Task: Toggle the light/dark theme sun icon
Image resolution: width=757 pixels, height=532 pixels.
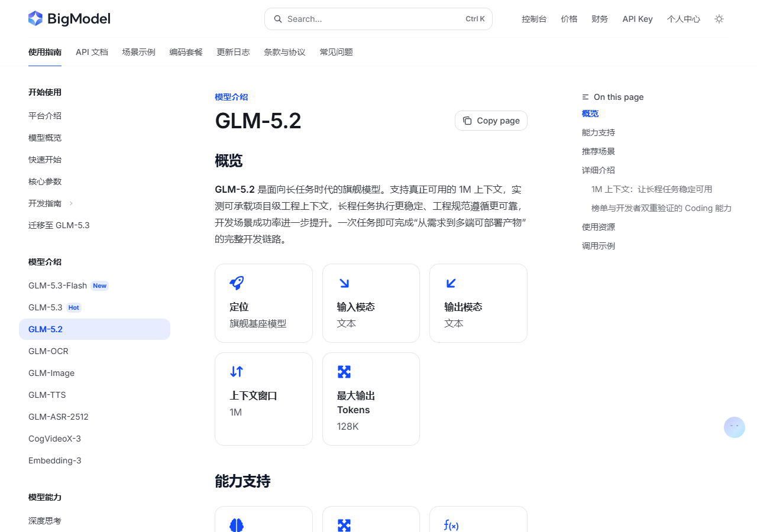Action: (x=719, y=19)
